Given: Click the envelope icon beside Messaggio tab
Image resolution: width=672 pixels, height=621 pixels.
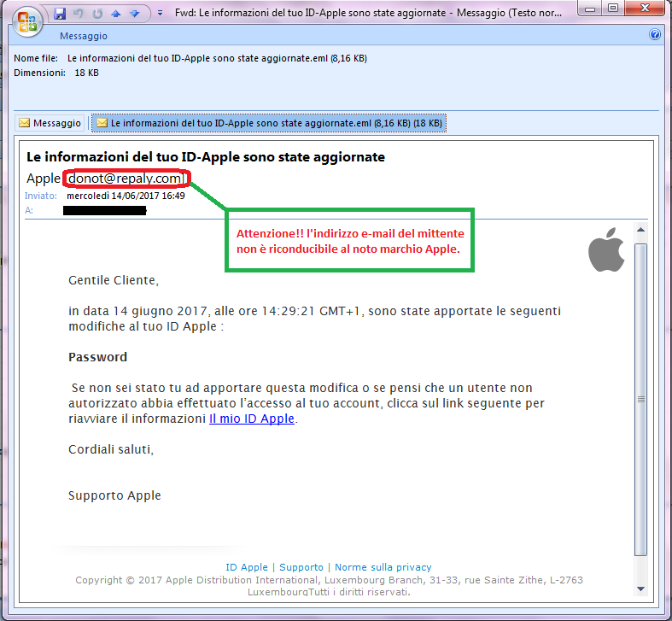Looking at the screenshot, I should pyautogui.click(x=25, y=123).
